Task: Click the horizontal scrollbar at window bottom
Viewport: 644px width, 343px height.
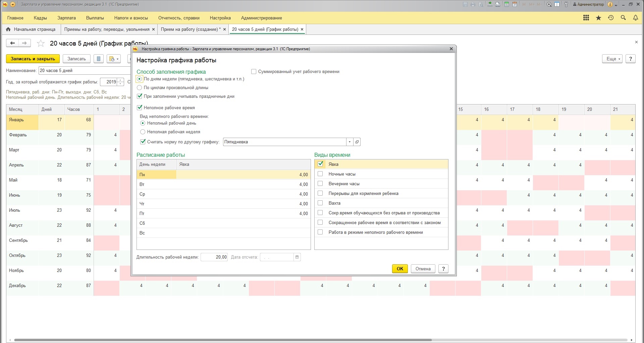Action: click(223, 340)
